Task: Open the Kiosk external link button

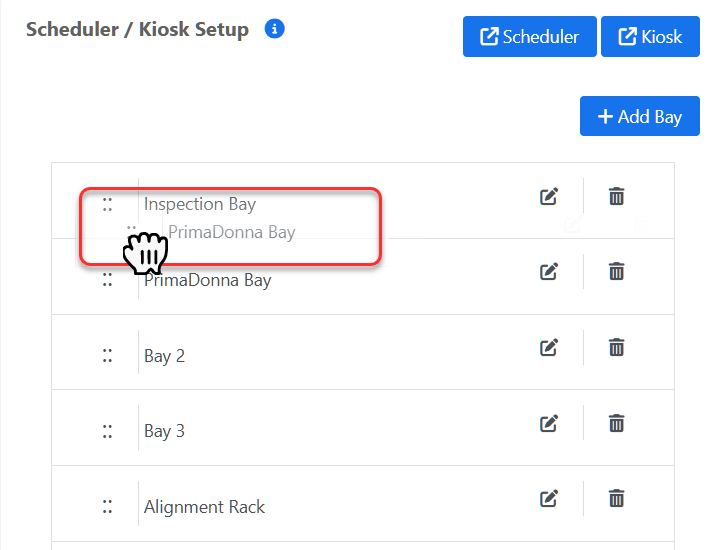Action: coord(650,37)
